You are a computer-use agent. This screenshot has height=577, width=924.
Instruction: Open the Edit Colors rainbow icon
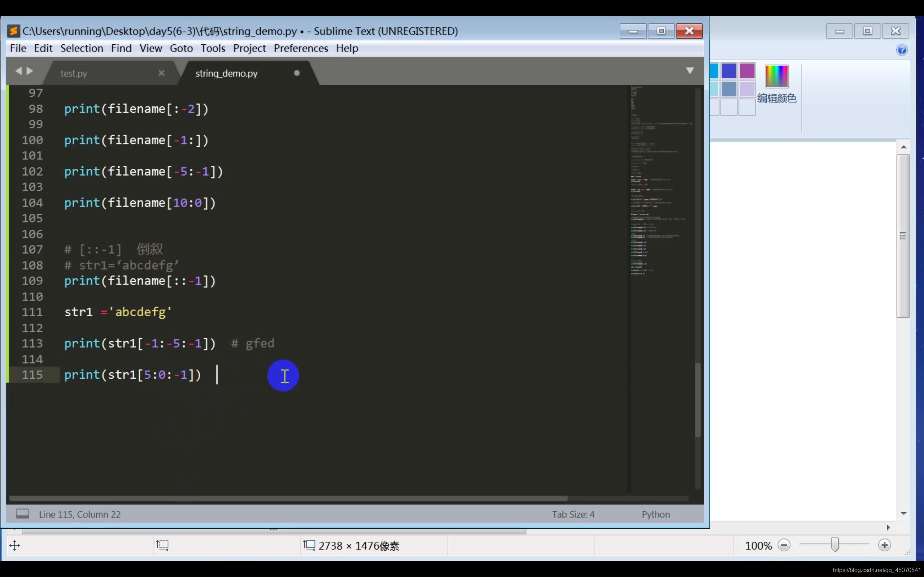(x=777, y=76)
